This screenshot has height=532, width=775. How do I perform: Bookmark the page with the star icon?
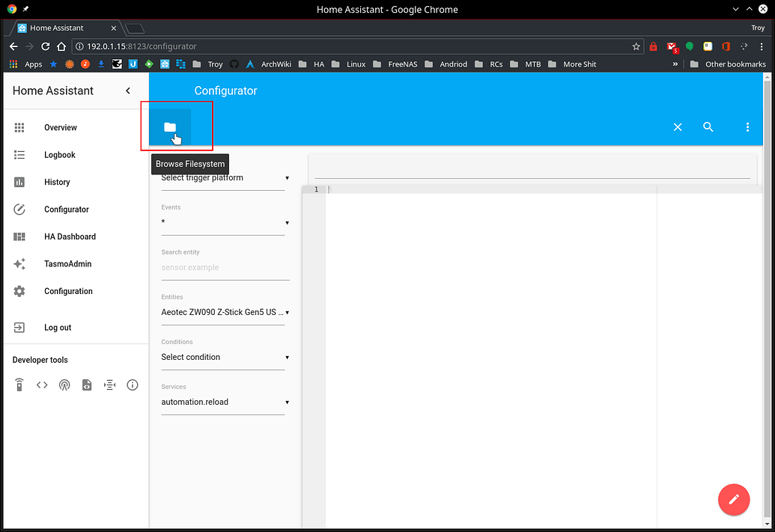[636, 46]
